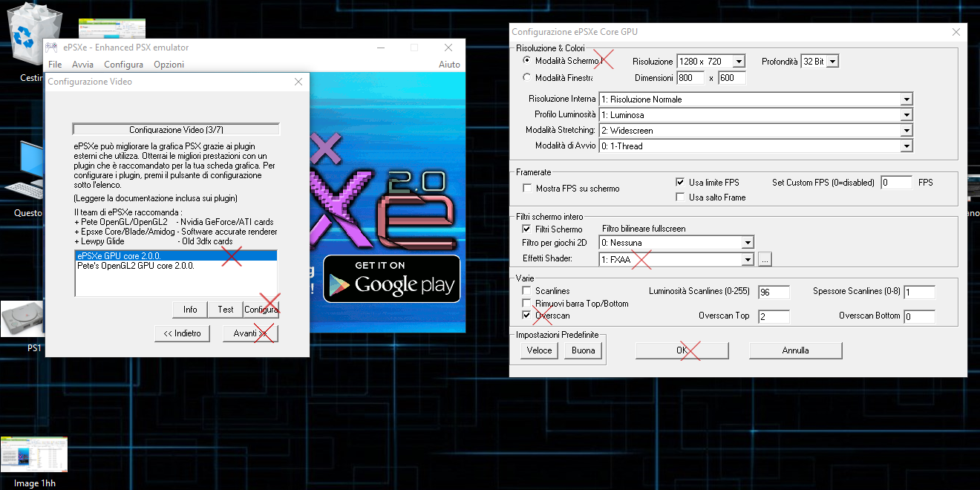Open the Risoluzione dropdown showing 1280 x 720
The image size is (980, 490).
[738, 61]
